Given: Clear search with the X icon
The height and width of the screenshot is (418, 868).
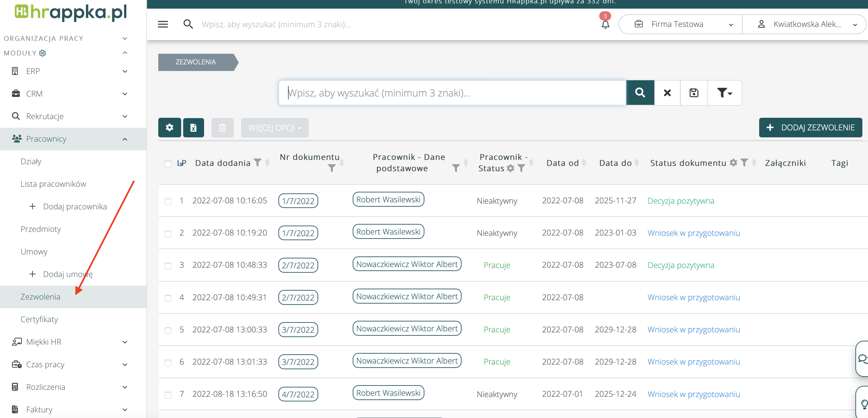Looking at the screenshot, I should (x=667, y=93).
